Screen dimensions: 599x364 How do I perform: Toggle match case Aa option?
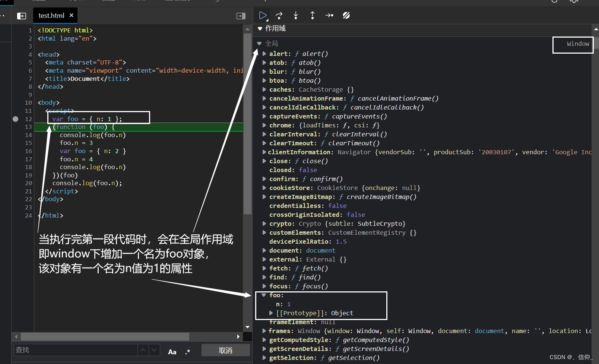tap(172, 352)
